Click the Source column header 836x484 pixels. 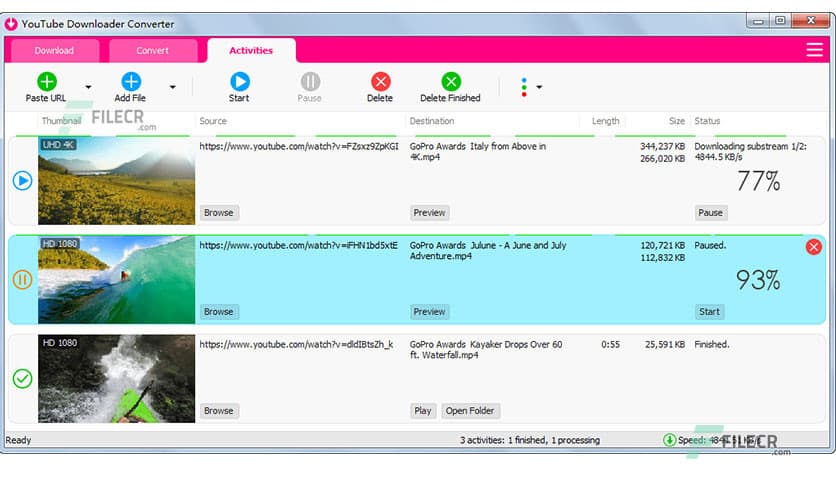(213, 121)
